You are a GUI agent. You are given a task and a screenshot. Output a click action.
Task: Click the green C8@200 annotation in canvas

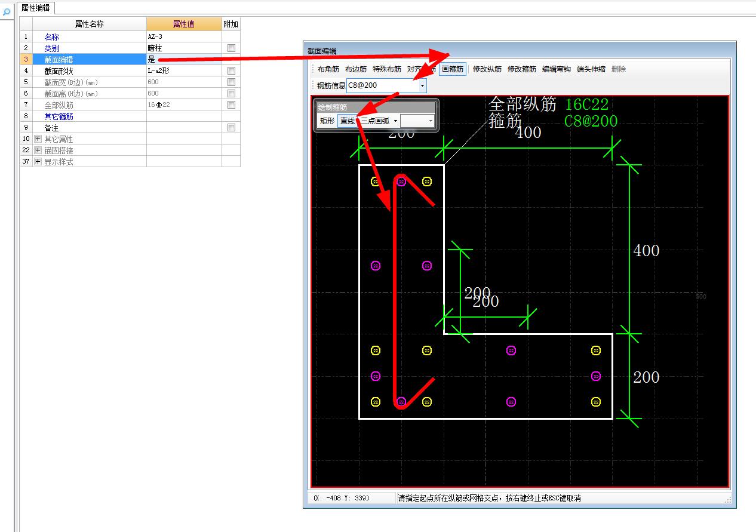[591, 121]
